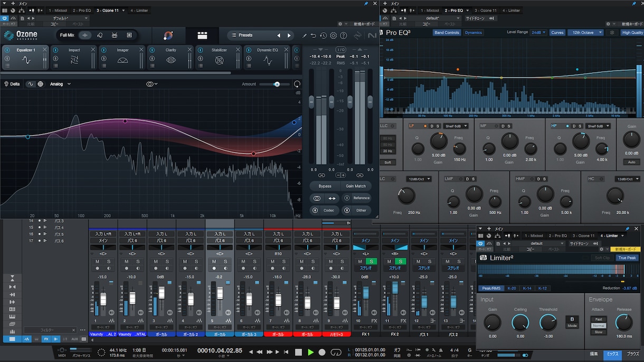Viewport: 644px width, 362px height.
Task: Select the Imager module icon
Action: point(122,61)
